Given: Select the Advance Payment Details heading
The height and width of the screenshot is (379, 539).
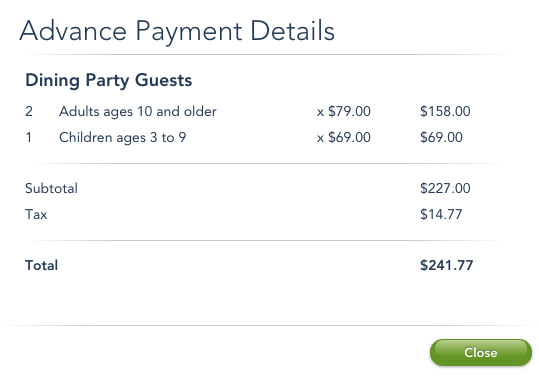Looking at the screenshot, I should click(177, 31).
